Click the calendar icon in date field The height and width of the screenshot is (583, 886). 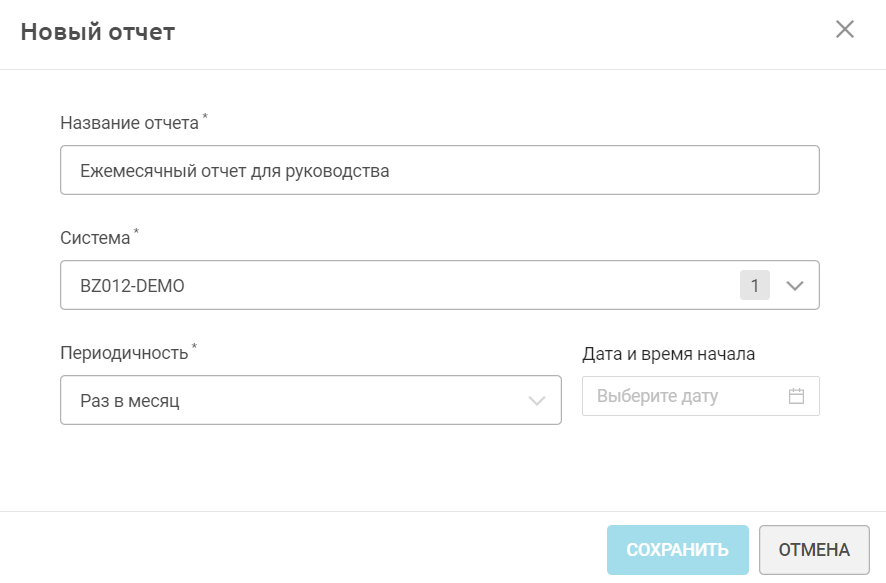797,396
